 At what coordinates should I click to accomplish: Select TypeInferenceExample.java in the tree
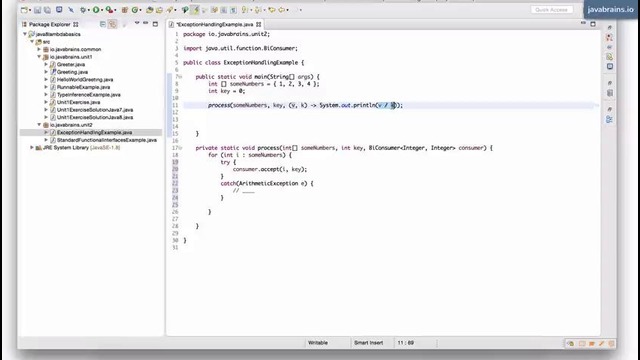point(89,95)
